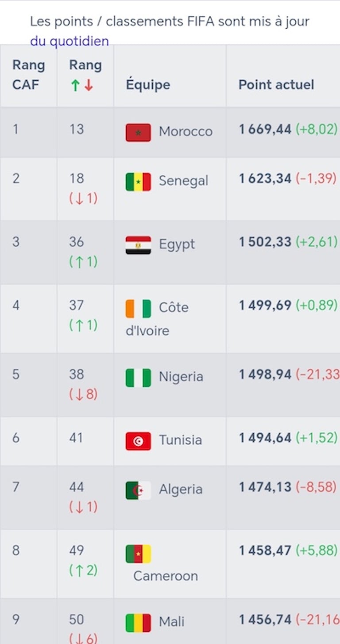Sort by the Équipe column header

(x=148, y=85)
